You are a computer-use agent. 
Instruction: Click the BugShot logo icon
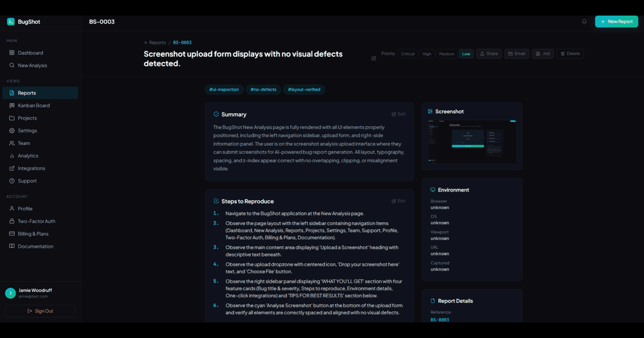point(10,21)
